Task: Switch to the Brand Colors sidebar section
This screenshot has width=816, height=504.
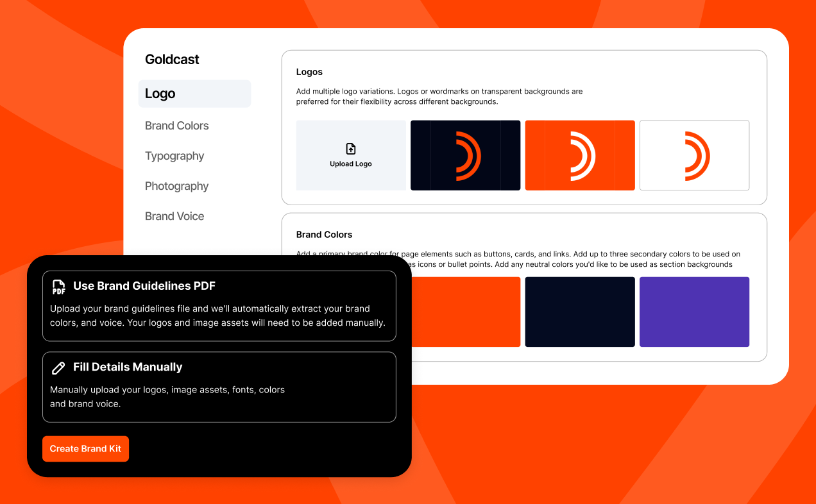Action: click(x=176, y=126)
